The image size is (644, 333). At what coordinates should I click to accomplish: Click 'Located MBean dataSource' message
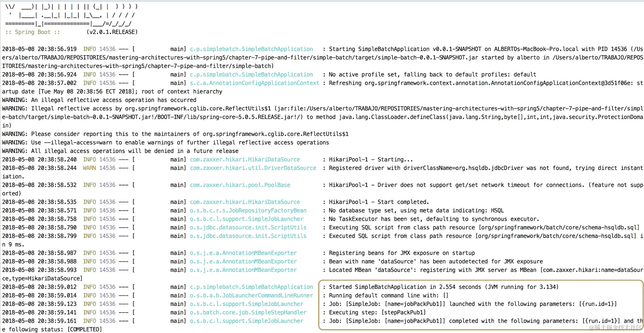tap(486, 270)
